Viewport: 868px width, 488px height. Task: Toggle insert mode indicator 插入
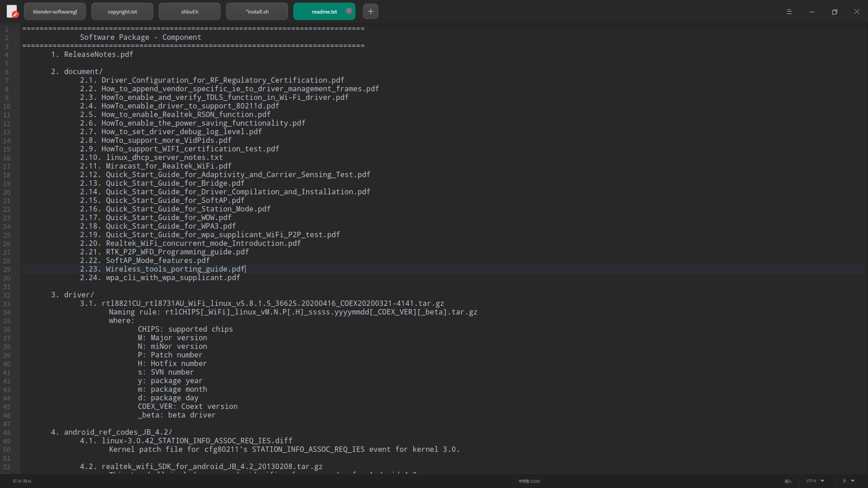tap(788, 481)
